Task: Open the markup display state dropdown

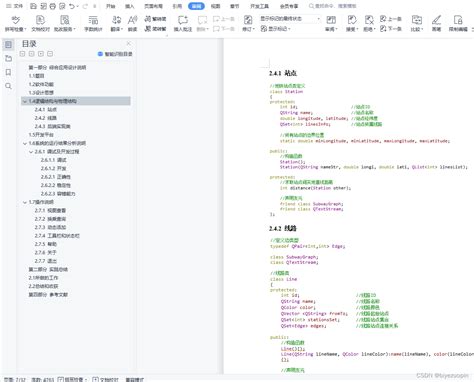Action: pos(289,19)
